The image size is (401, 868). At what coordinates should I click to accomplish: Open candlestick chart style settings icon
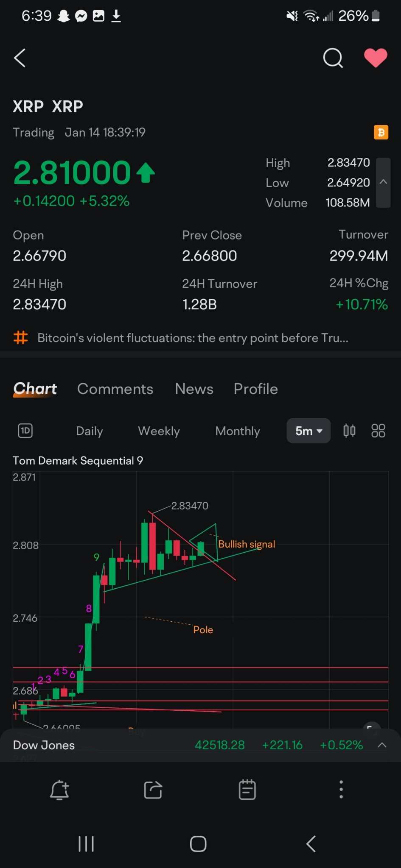click(x=349, y=431)
